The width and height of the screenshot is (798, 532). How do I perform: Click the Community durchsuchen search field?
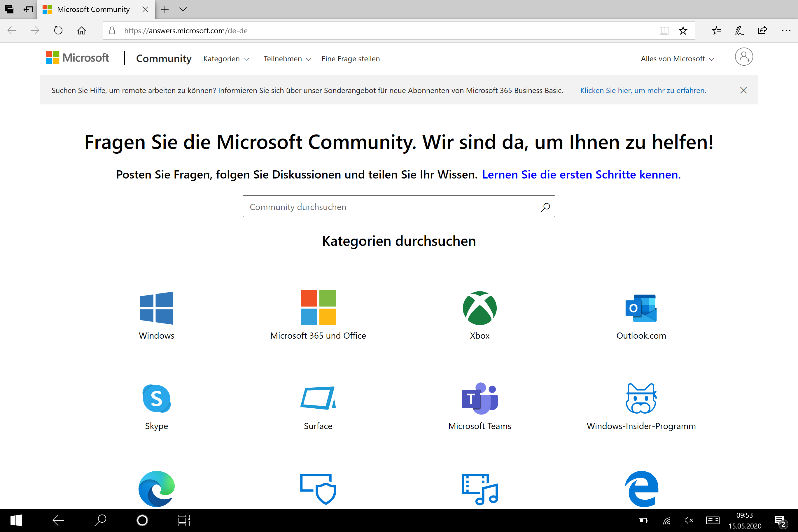[x=399, y=206]
